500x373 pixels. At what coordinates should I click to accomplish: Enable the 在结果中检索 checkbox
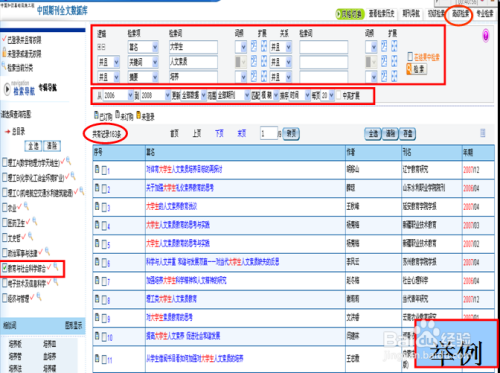(x=410, y=57)
